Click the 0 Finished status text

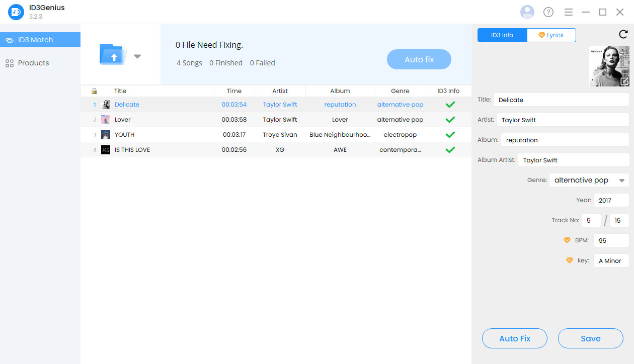226,63
